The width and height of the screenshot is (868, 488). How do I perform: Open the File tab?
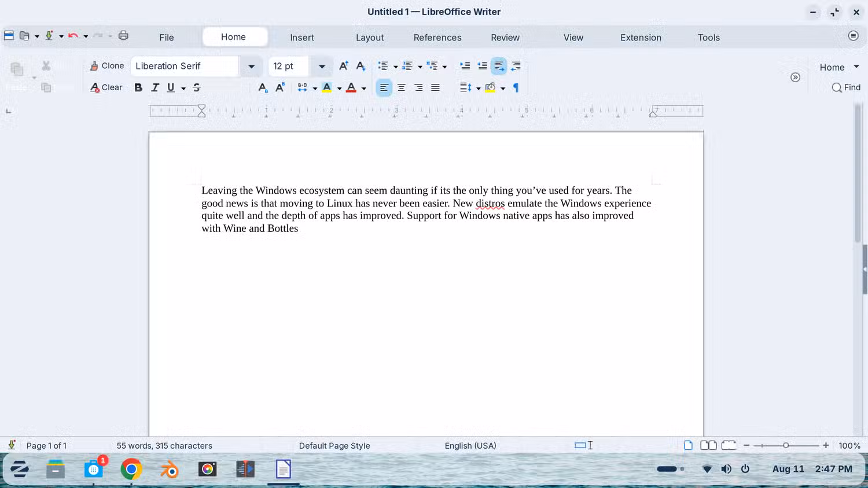tap(167, 37)
